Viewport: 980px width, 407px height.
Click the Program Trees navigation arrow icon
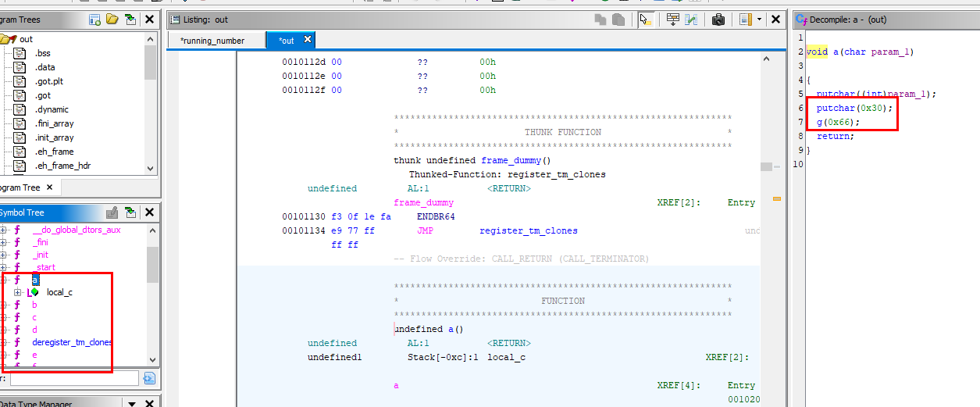130,20
